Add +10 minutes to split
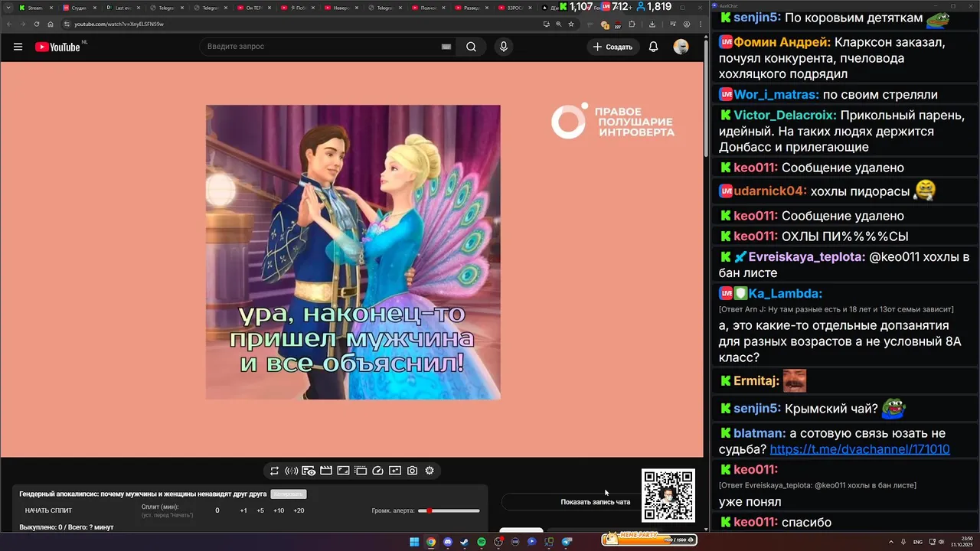 click(x=279, y=510)
